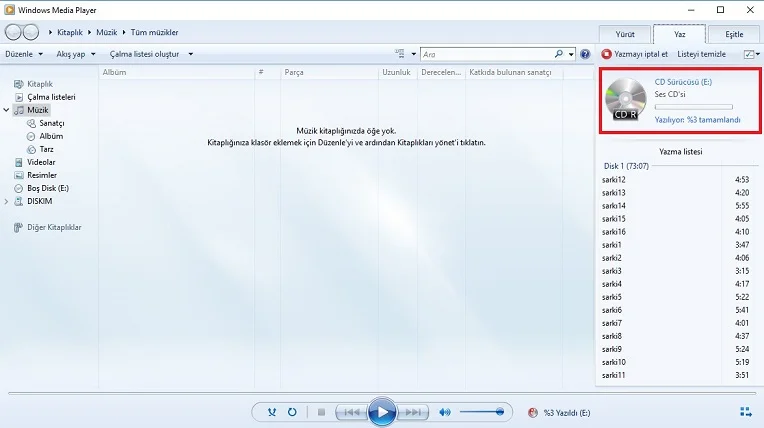The height and width of the screenshot is (428, 764).
Task: Open the Düzenle dropdown menu
Action: 24,54
